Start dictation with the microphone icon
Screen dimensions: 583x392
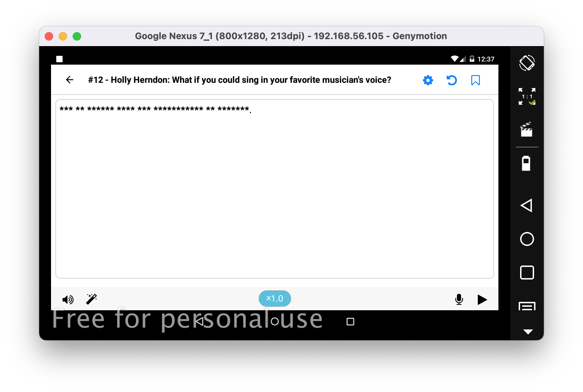point(459,299)
